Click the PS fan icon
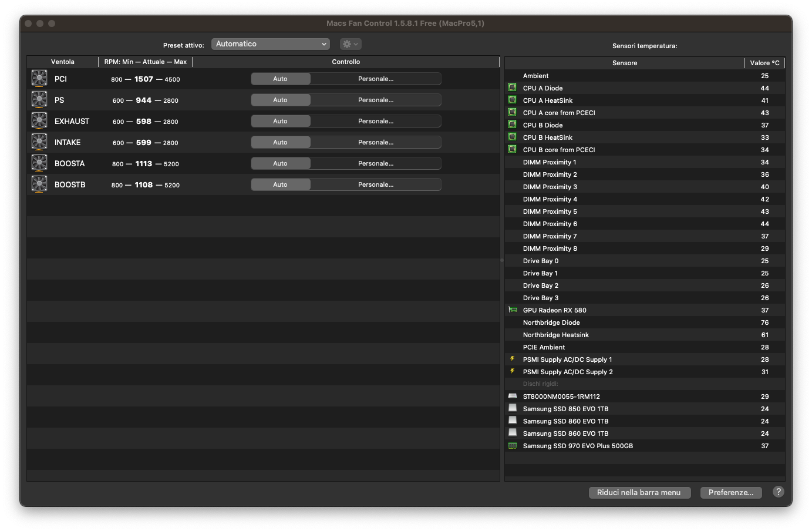Viewport: 812px width, 531px height. [39, 99]
